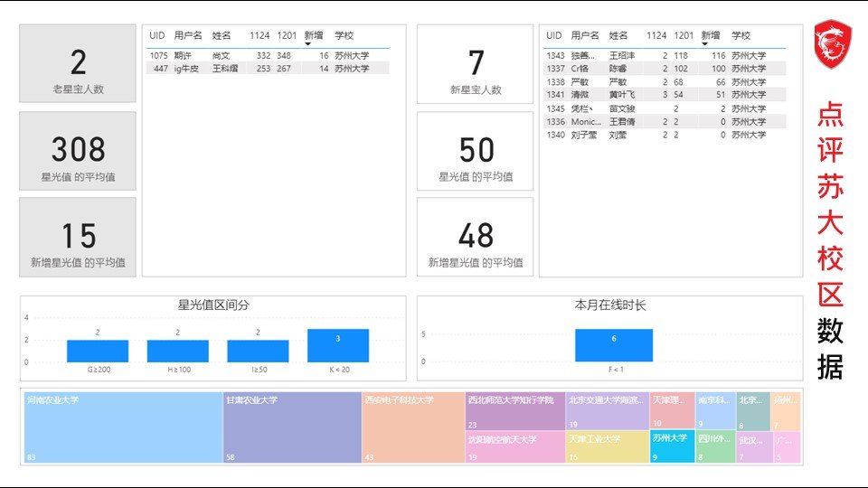
Task: Select the 天津理... treemap tile valued 10
Action: coord(672,410)
